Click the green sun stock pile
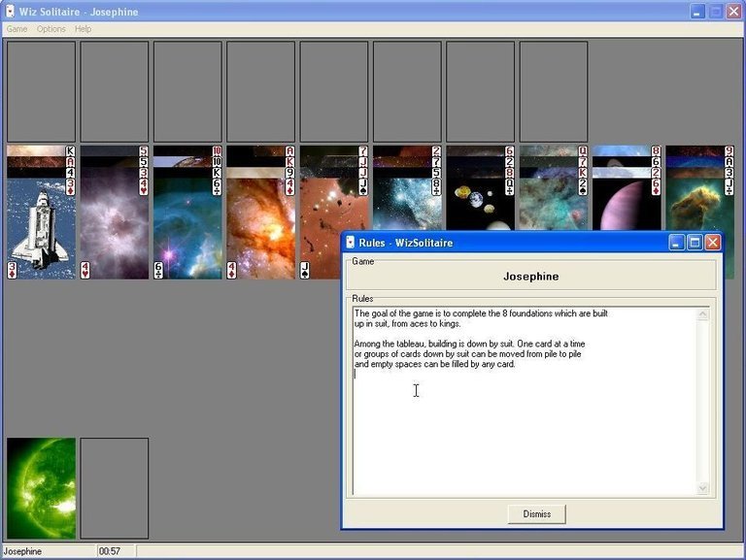 coord(41,487)
